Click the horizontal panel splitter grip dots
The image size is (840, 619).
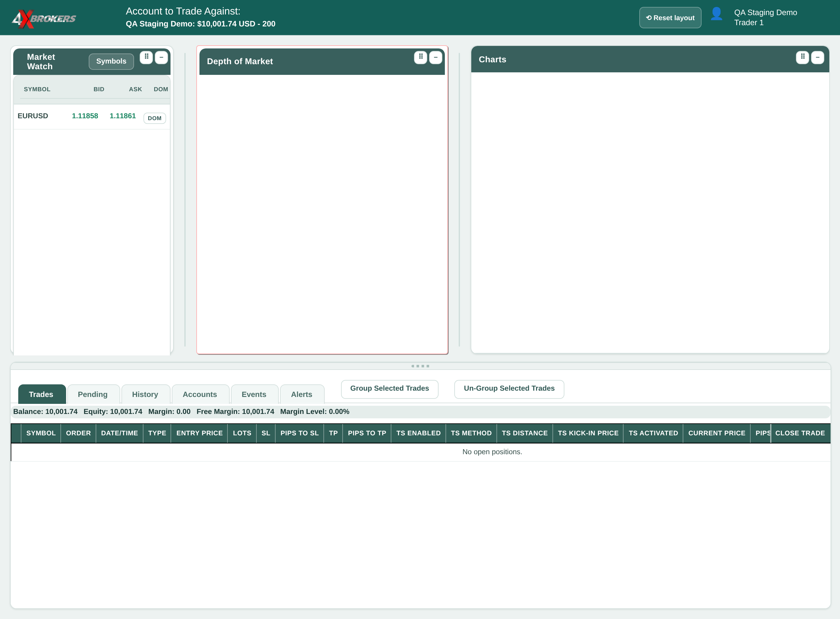tap(420, 366)
